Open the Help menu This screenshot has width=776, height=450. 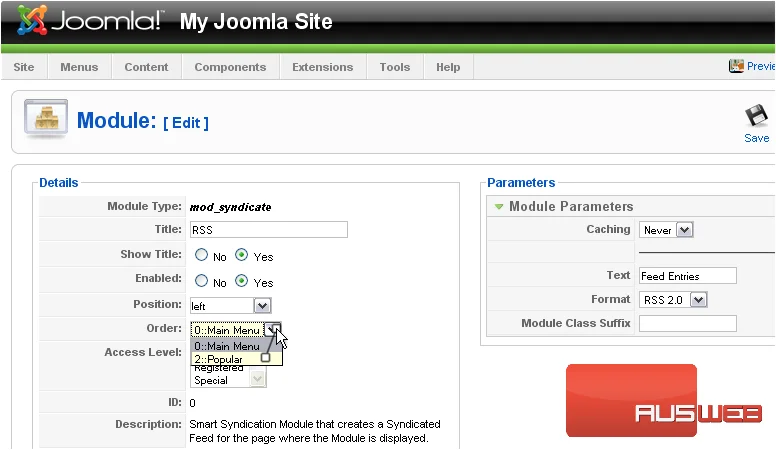click(x=448, y=67)
